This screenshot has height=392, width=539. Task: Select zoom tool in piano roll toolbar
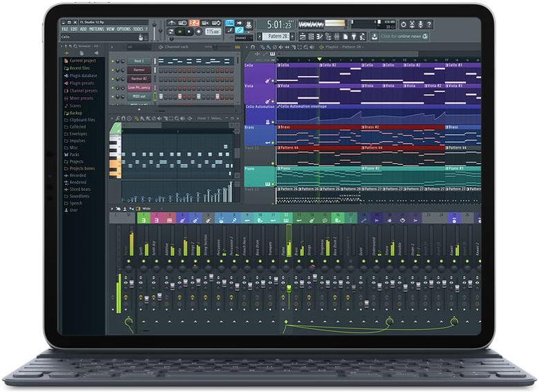177,119
